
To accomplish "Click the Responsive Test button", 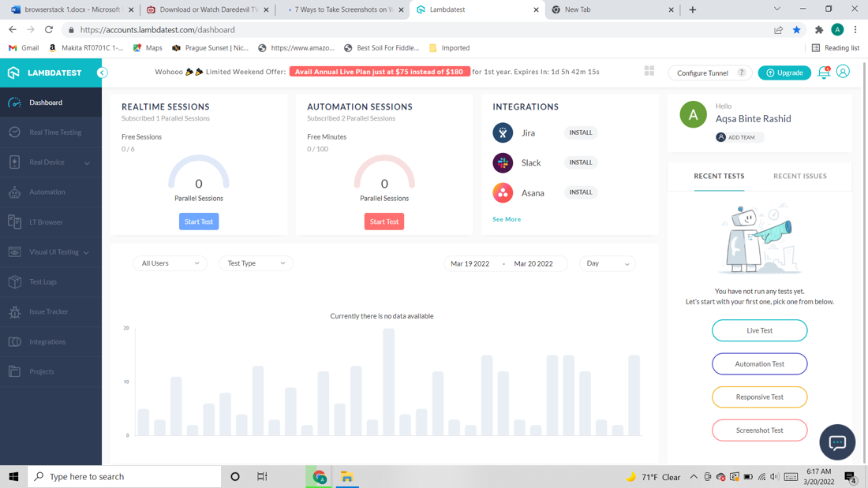I will [759, 397].
